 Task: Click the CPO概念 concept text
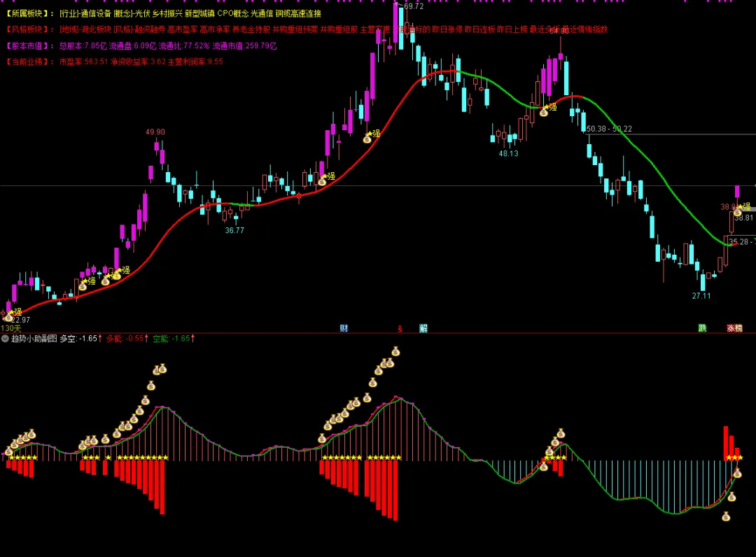click(x=233, y=13)
